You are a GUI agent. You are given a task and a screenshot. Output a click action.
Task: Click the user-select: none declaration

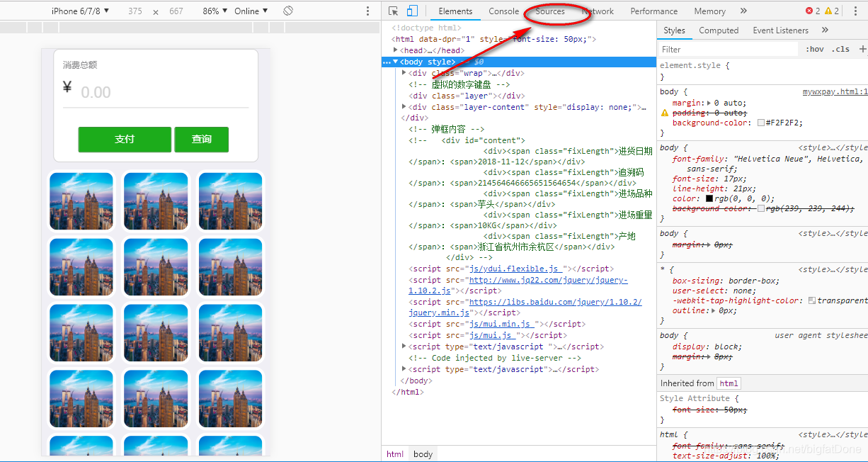[714, 291]
